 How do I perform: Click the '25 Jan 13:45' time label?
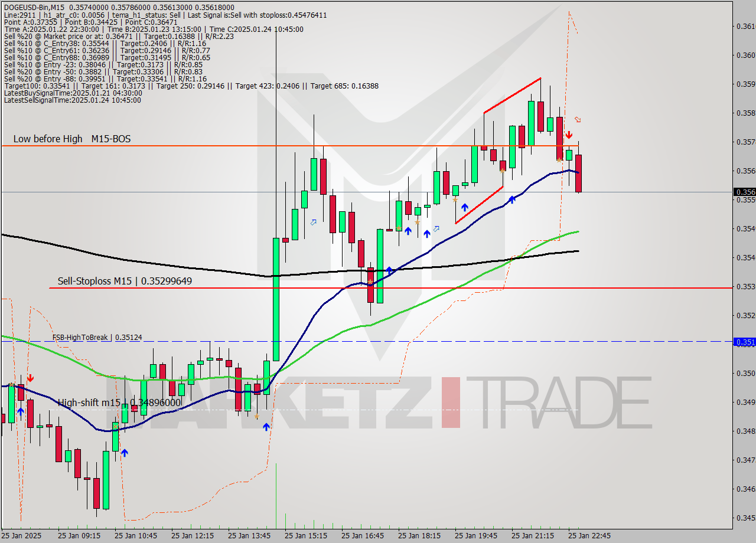pyautogui.click(x=249, y=536)
